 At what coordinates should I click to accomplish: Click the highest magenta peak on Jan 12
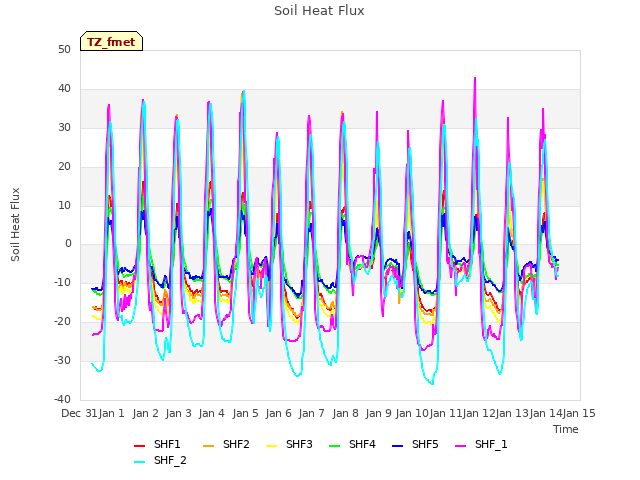tap(475, 78)
